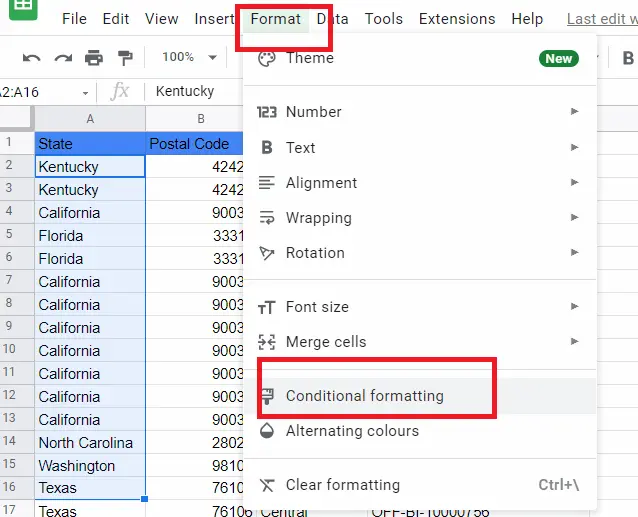This screenshot has height=517, width=638.
Task: Click the New badge beside Theme
Action: (x=559, y=59)
